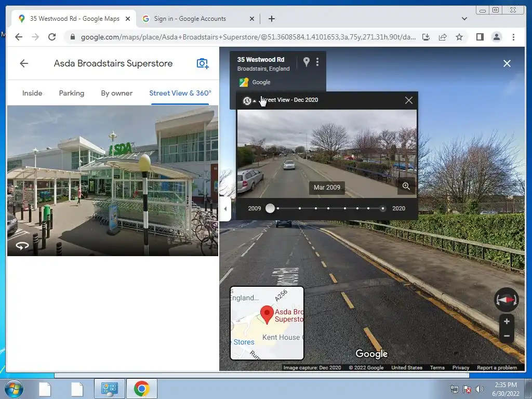
Task: Zoom out of the street view
Action: click(x=507, y=336)
